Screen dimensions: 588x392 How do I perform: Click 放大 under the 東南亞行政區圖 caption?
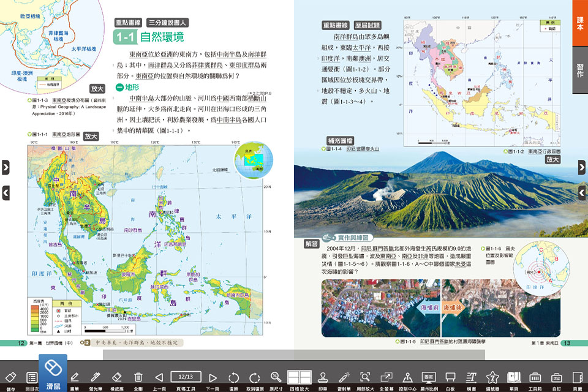pyautogui.click(x=552, y=159)
